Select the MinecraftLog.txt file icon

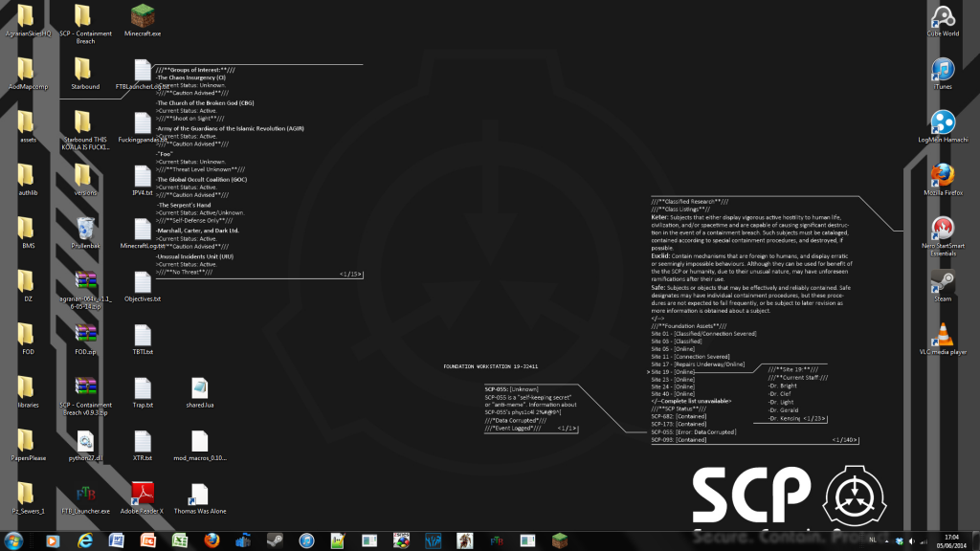pyautogui.click(x=143, y=230)
